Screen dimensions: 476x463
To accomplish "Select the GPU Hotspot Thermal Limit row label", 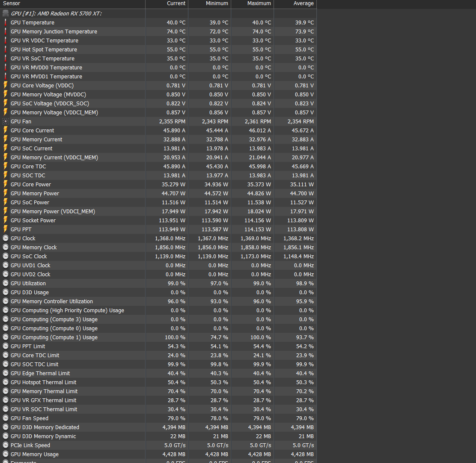I will click(x=43, y=382).
